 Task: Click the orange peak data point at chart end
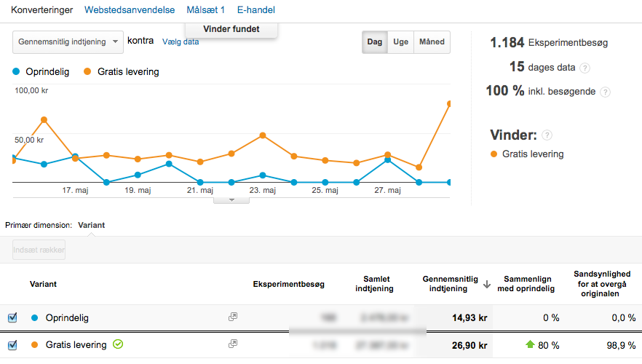449,104
